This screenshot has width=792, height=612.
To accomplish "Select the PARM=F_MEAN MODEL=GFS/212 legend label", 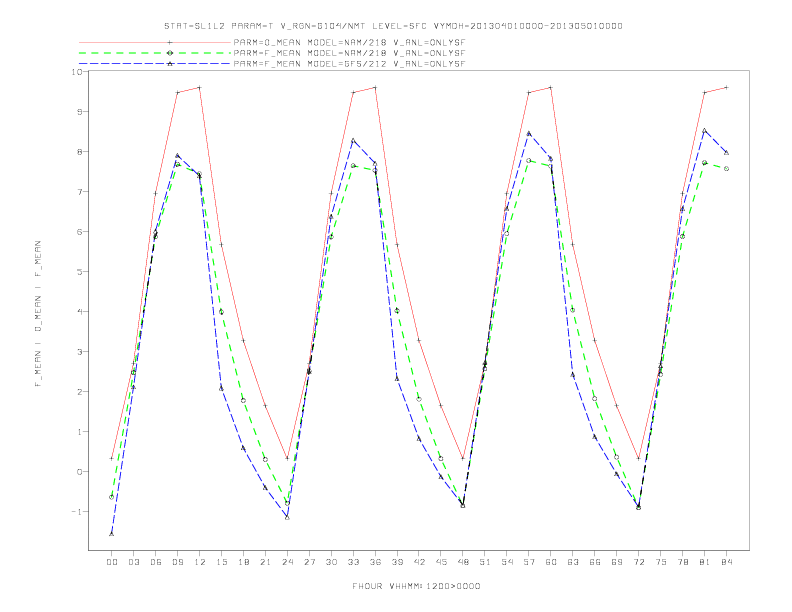I will pos(349,64).
